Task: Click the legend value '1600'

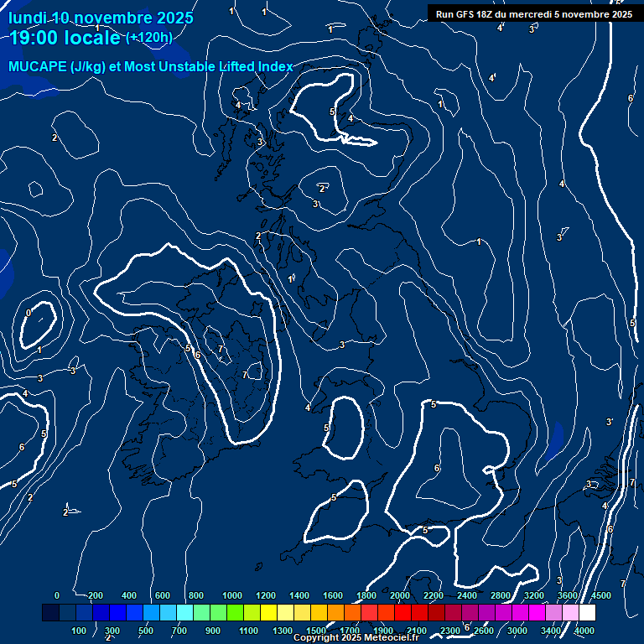Action: click(333, 595)
